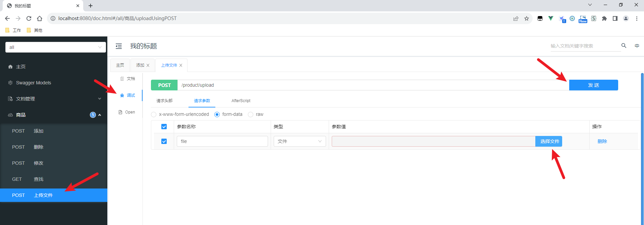Click the empty parameter value file field
This screenshot has width=644, height=225.
point(433,141)
